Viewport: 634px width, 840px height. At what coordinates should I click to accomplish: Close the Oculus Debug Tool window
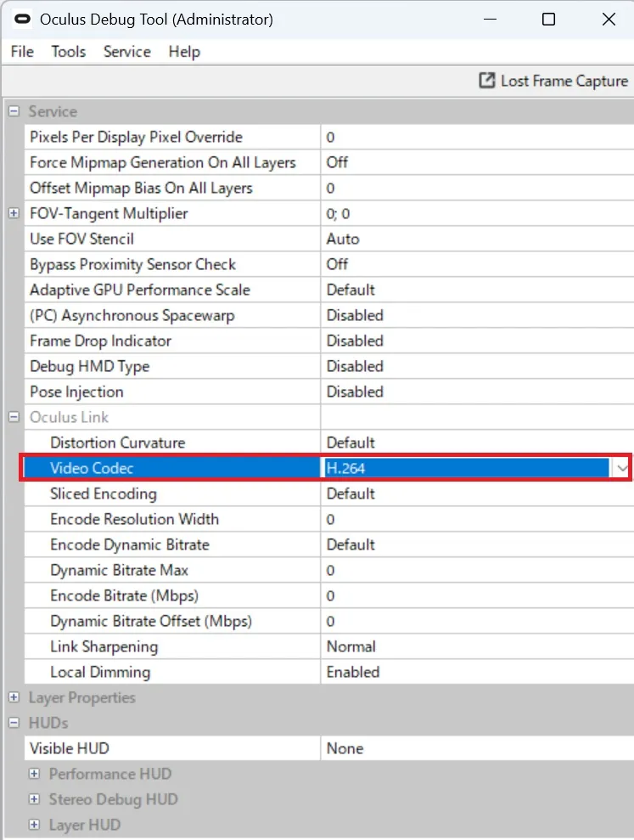609,20
